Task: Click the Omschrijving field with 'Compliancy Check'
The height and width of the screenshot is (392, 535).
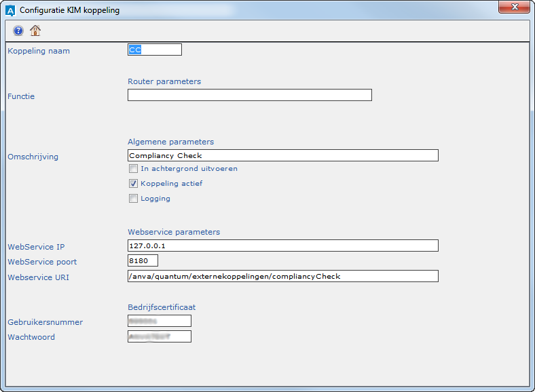Action: coord(282,156)
